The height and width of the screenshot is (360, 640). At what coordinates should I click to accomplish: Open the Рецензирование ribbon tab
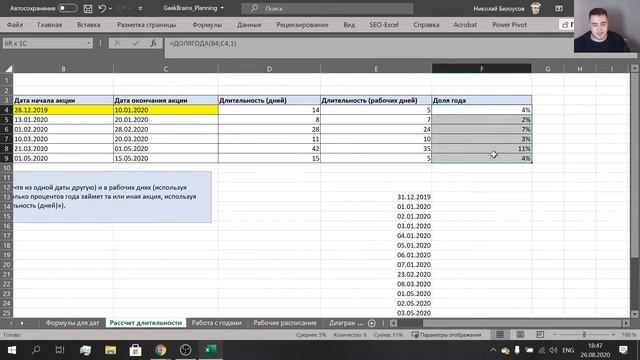pyautogui.click(x=302, y=25)
